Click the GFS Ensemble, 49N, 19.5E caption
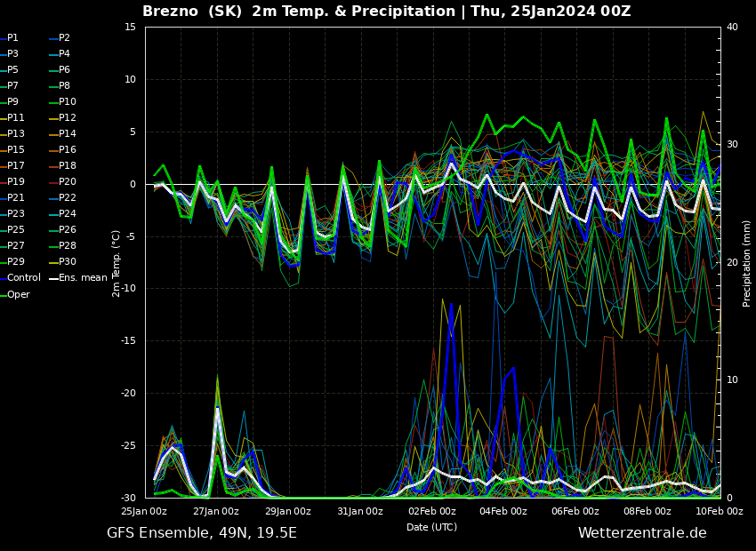This screenshot has height=551, width=756. 202,533
